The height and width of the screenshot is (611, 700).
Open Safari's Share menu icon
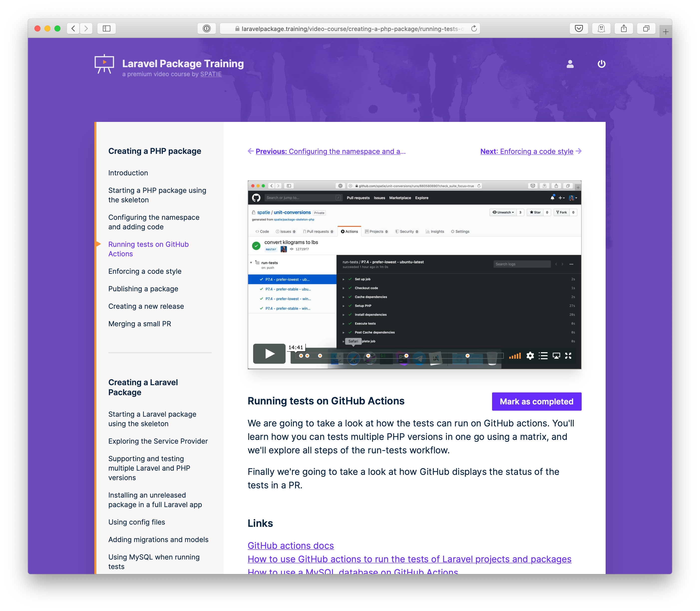click(x=624, y=28)
